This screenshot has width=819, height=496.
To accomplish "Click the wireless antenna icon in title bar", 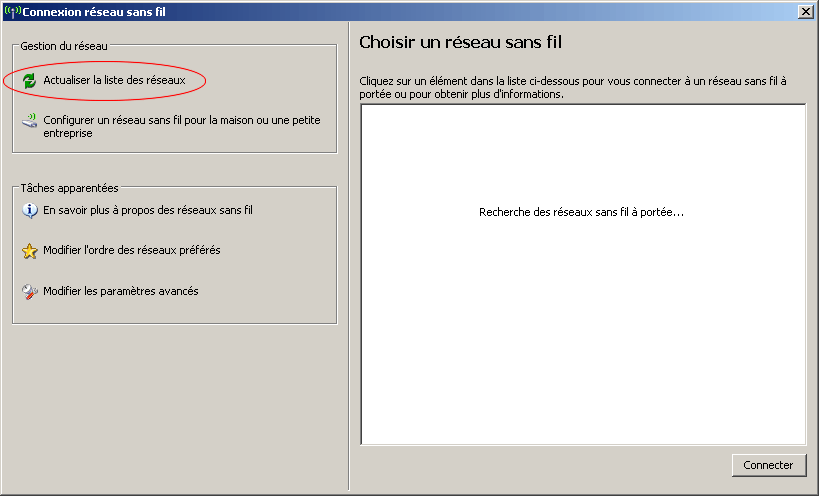I will point(12,10).
